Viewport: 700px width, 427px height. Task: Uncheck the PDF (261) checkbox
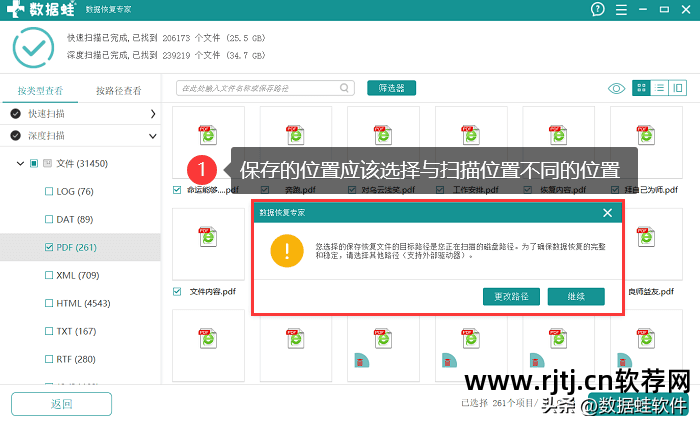point(49,247)
